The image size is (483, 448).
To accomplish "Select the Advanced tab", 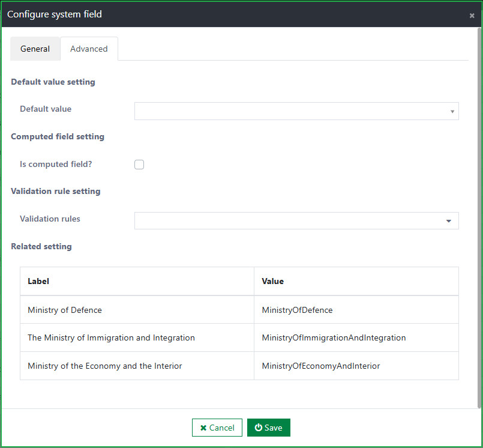I will coord(89,49).
